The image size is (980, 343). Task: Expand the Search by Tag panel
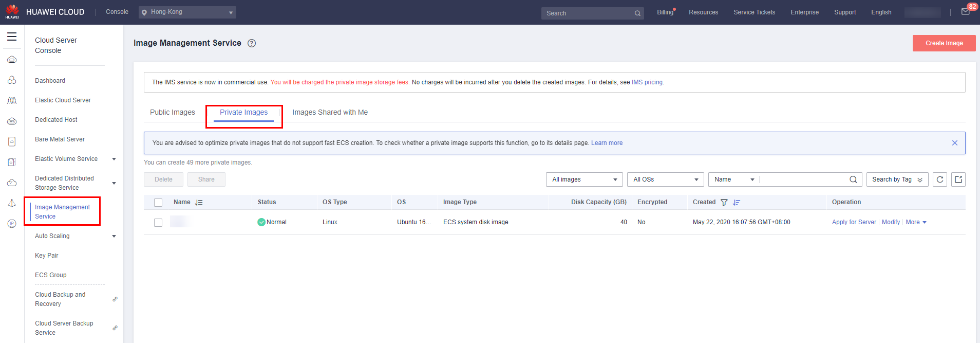[x=897, y=179]
